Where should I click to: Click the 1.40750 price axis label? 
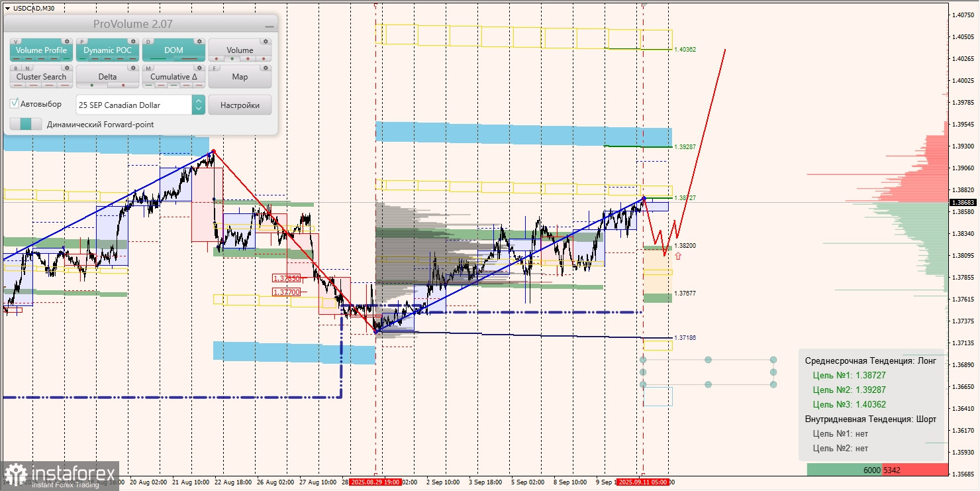[x=963, y=15]
